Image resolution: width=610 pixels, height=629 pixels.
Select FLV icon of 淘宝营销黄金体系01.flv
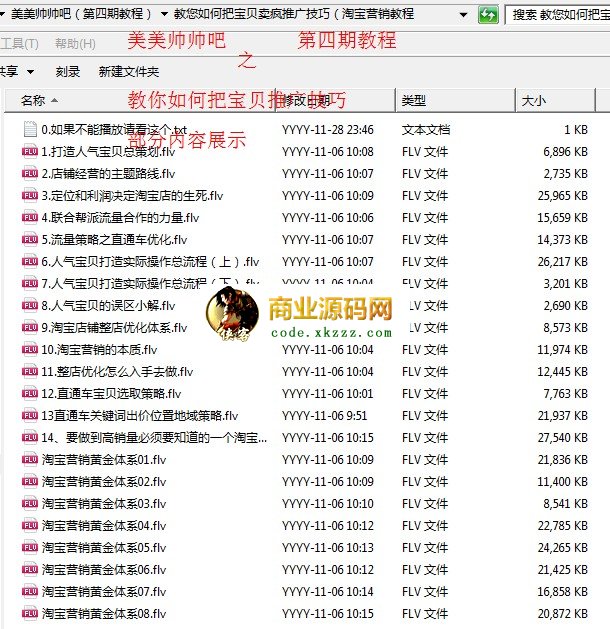[30, 459]
